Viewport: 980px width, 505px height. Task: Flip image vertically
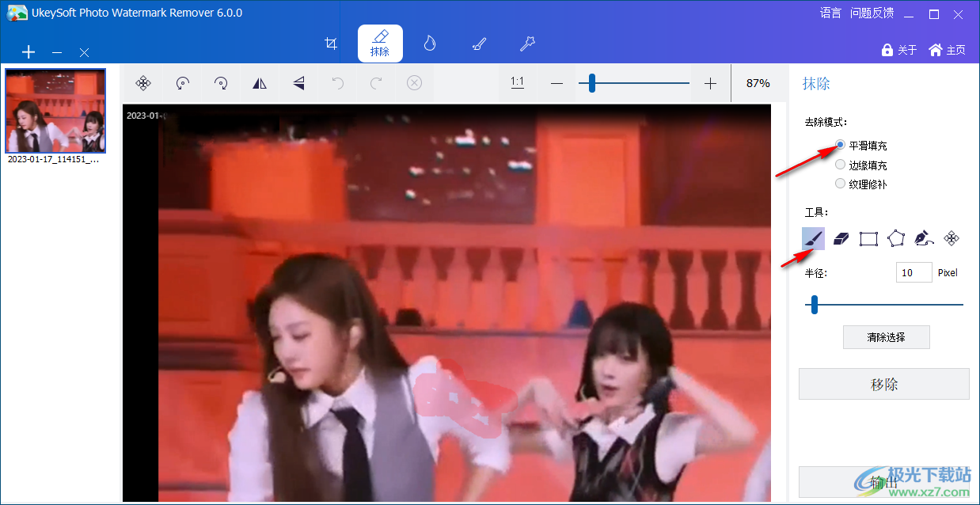tap(298, 82)
